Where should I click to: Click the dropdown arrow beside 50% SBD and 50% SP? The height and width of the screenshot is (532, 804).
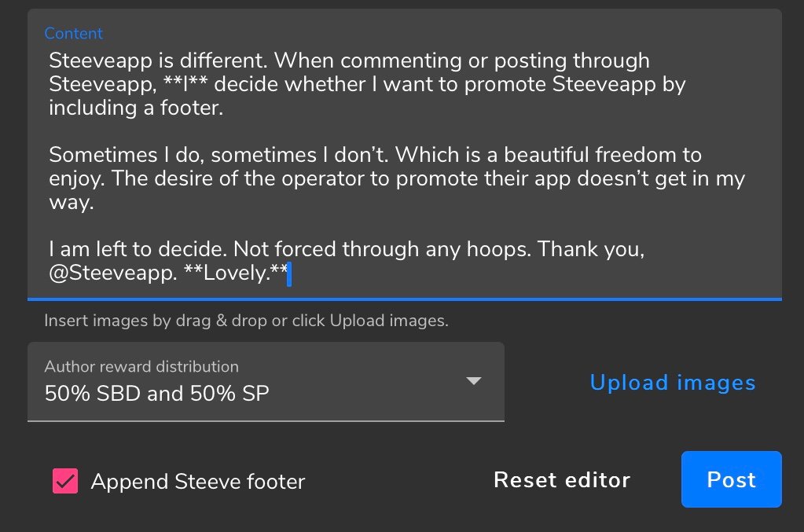473,381
